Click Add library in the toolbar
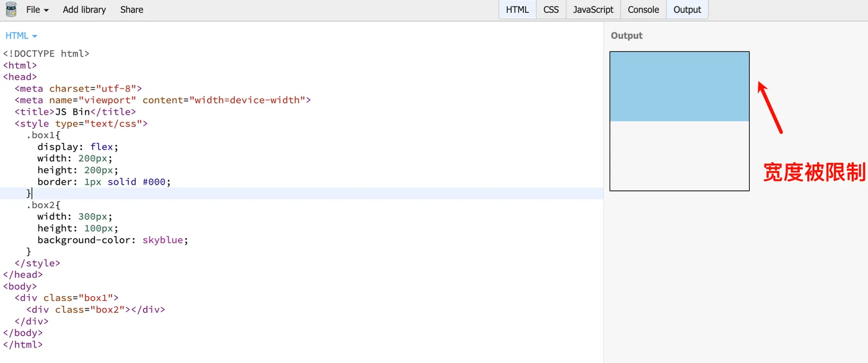 (84, 10)
